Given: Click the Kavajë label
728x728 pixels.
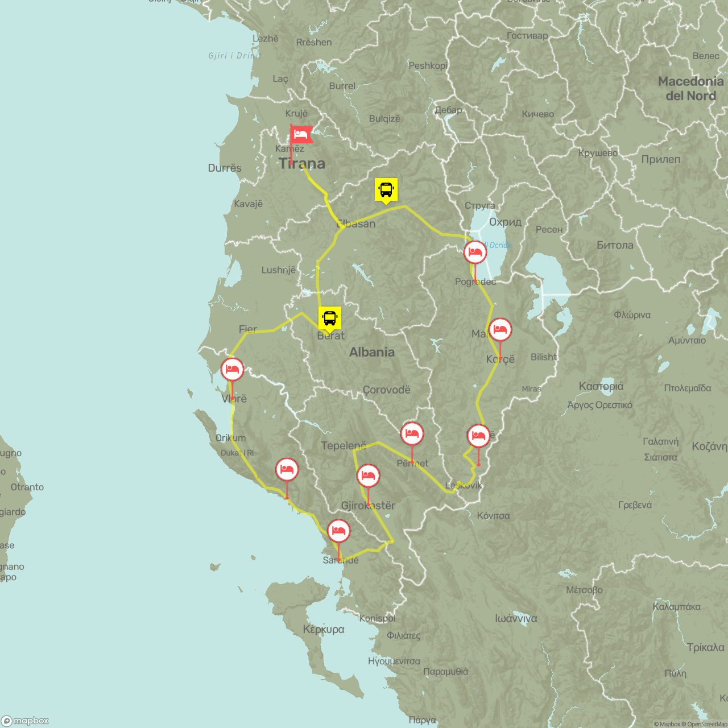Looking at the screenshot, I should [248, 204].
